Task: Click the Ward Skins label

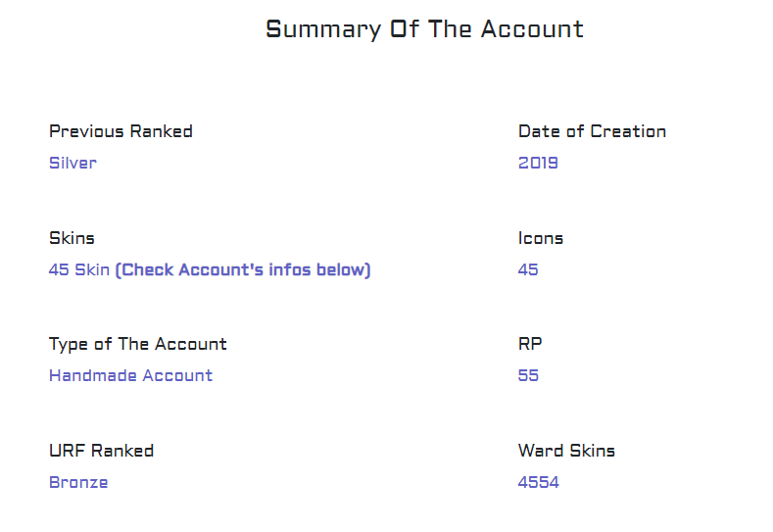Action: (x=566, y=451)
